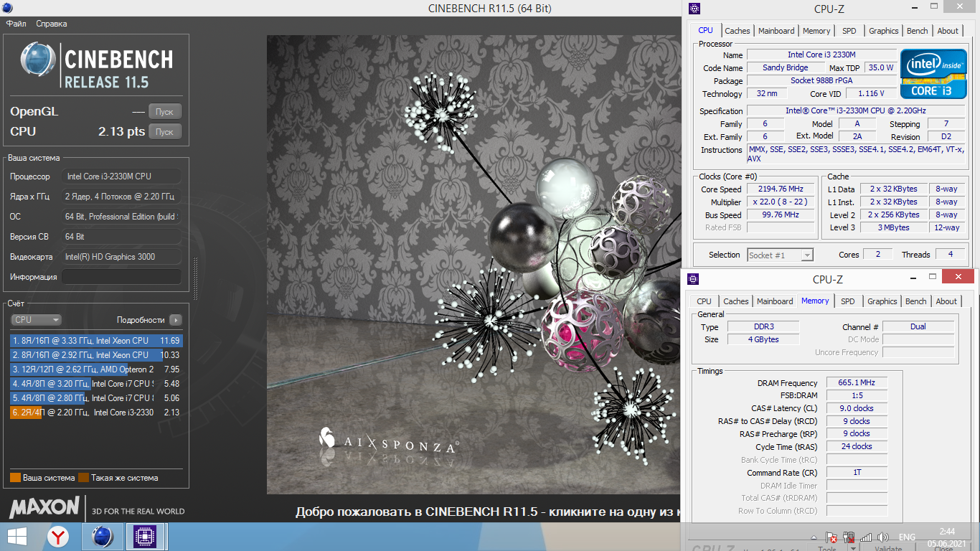Screen dimensions: 980x551
Task: Run OpenGL test with Пуск button
Action: (x=164, y=112)
